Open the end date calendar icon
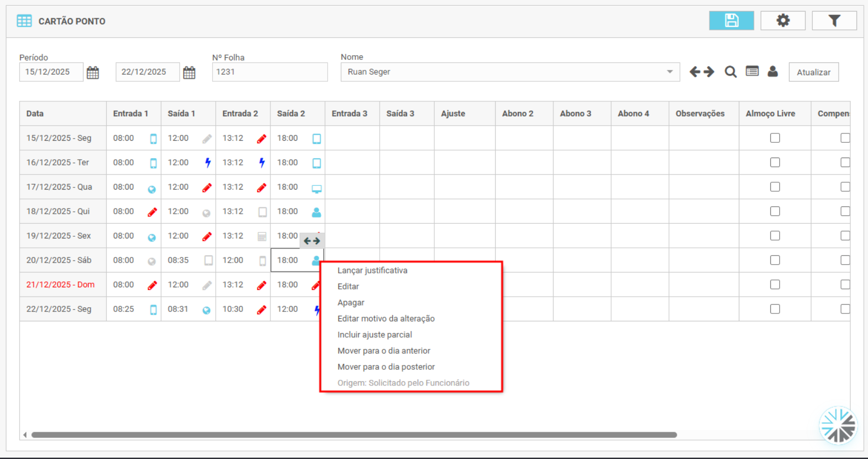The width and height of the screenshot is (868, 459). pyautogui.click(x=189, y=72)
